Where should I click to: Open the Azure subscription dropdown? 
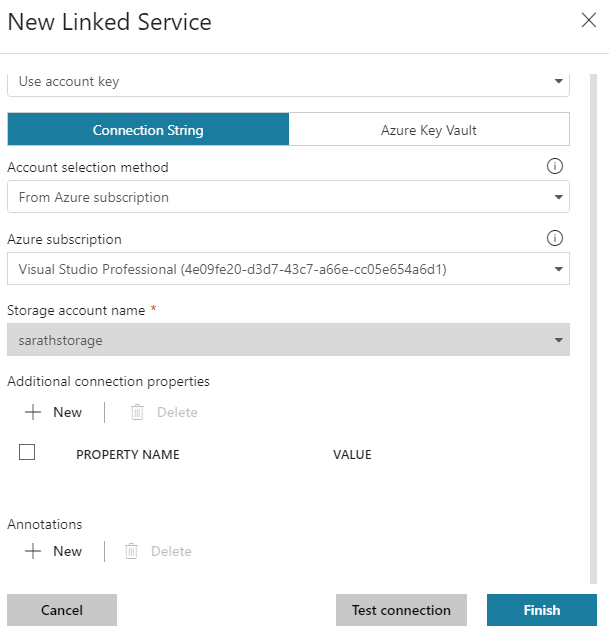[288, 269]
